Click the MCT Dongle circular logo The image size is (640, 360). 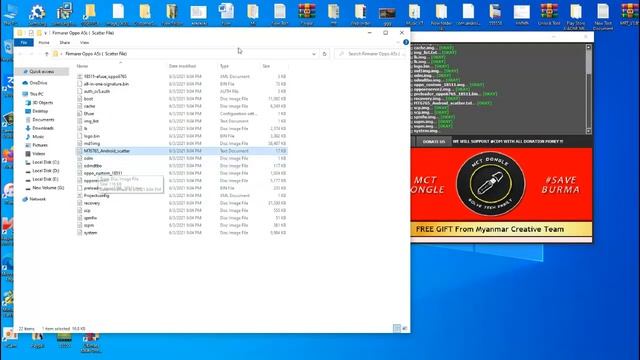(x=491, y=184)
